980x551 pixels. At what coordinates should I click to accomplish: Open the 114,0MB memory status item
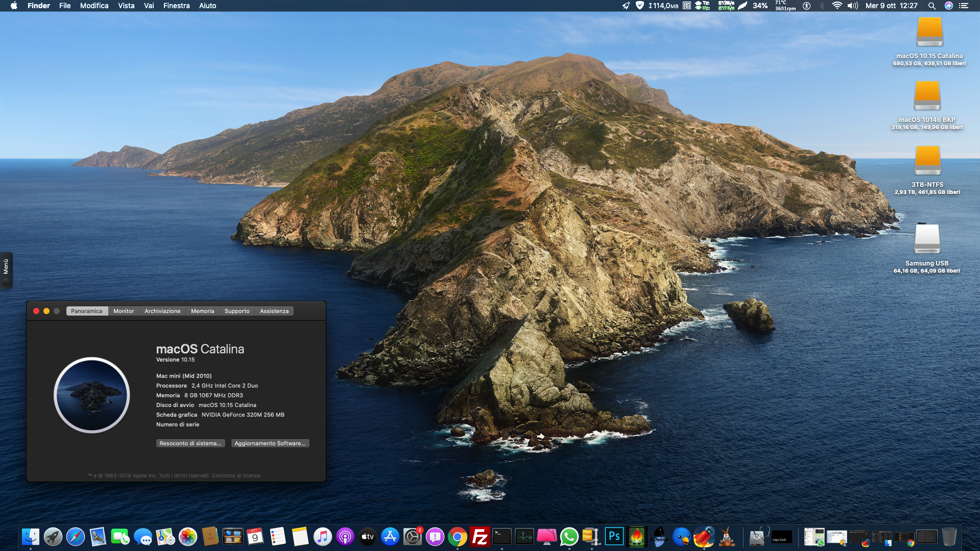(663, 6)
